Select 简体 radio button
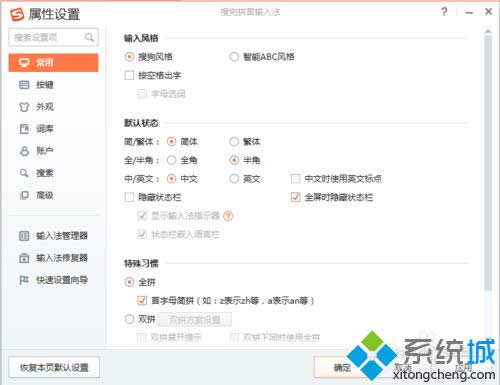 (x=171, y=142)
